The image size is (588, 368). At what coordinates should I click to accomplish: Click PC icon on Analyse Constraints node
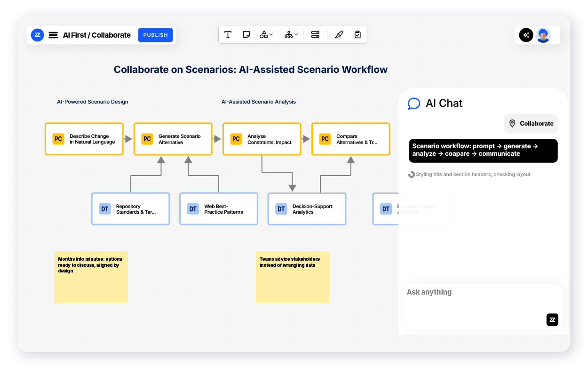[x=236, y=139]
